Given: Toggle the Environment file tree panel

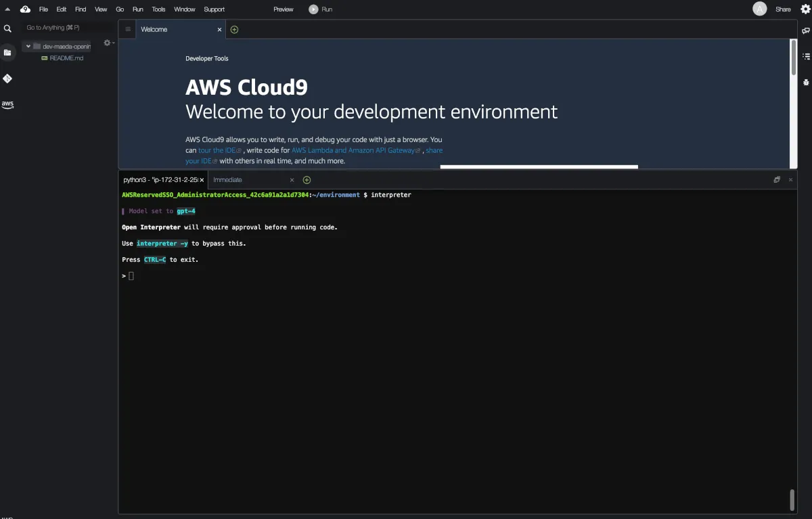Looking at the screenshot, I should (7, 53).
